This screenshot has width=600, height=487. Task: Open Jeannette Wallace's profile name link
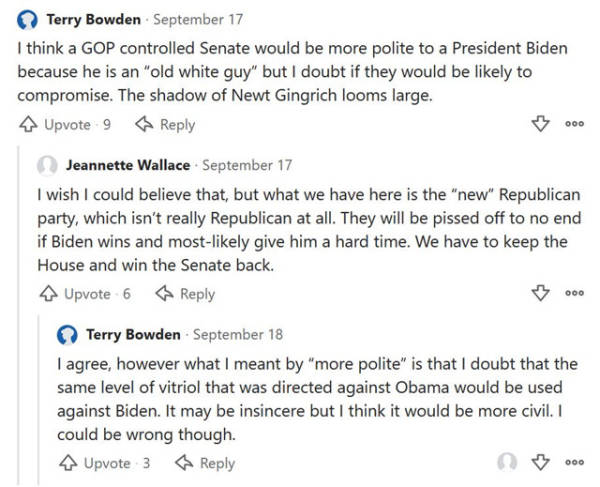(128, 164)
